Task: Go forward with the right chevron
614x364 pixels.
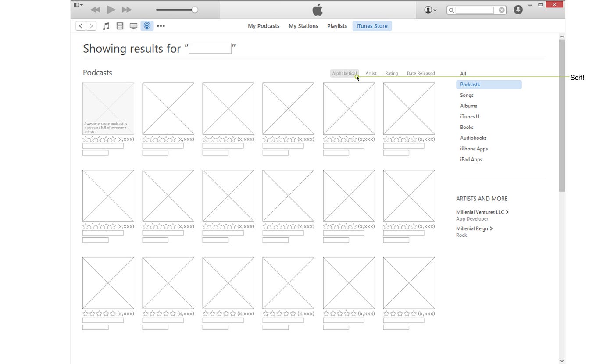Action: click(x=91, y=26)
